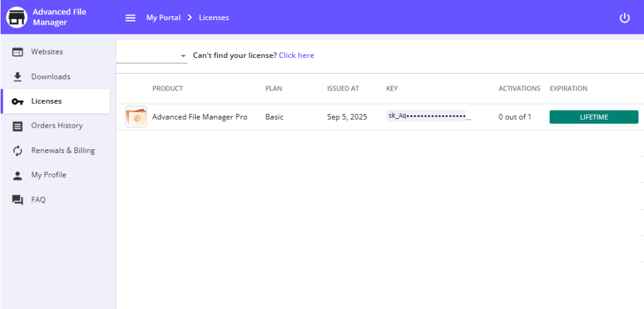Click the '0 out of 1' activations cell
The height and width of the screenshot is (309, 644).
click(x=515, y=116)
